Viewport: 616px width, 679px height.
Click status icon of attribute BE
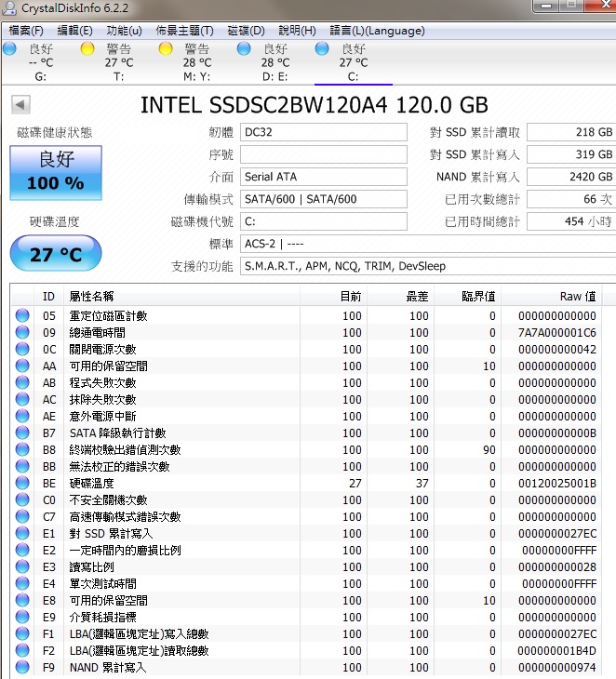[22, 484]
